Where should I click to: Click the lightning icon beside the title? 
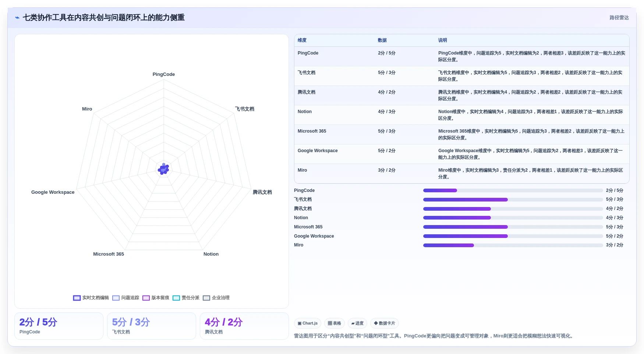tap(17, 18)
